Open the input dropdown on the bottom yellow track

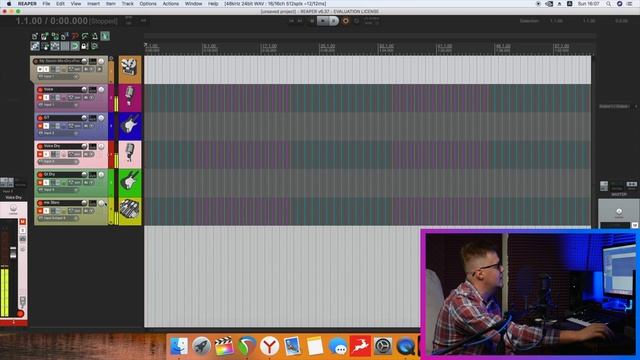[x=58, y=218]
